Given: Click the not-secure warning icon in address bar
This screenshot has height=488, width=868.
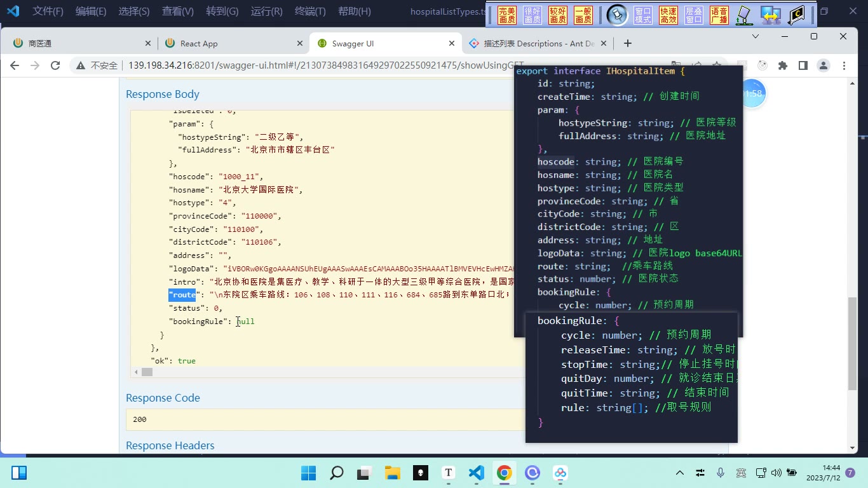Looking at the screenshot, I should click(x=81, y=65).
